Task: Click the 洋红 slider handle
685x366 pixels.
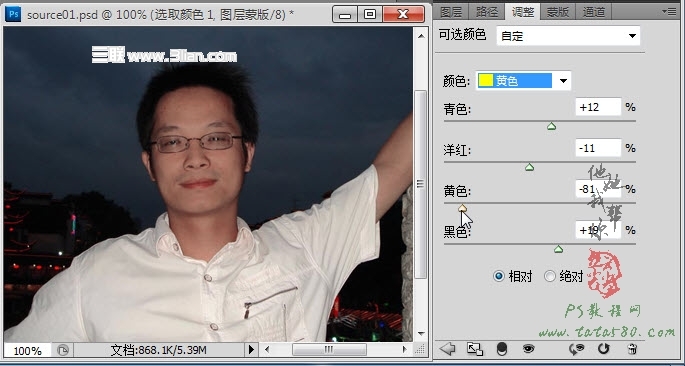Action: (x=529, y=167)
